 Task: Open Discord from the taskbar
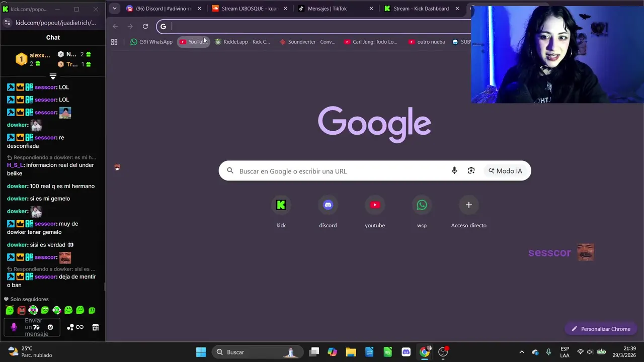tap(406, 352)
